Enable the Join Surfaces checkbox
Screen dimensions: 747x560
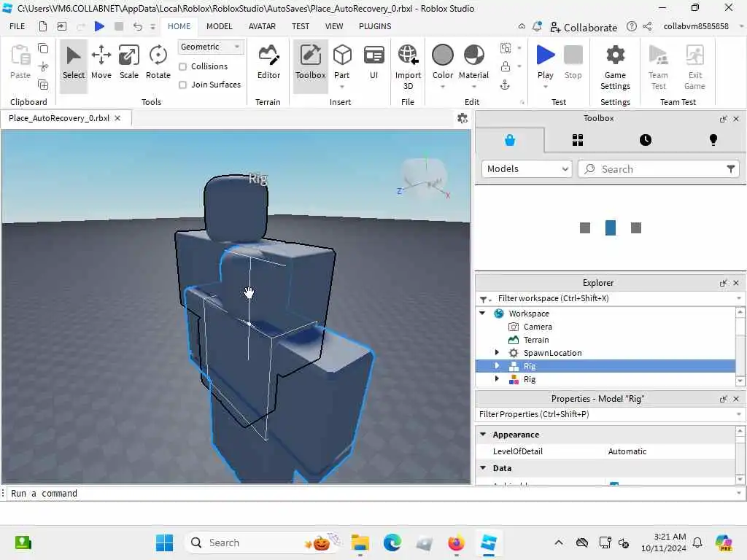182,85
